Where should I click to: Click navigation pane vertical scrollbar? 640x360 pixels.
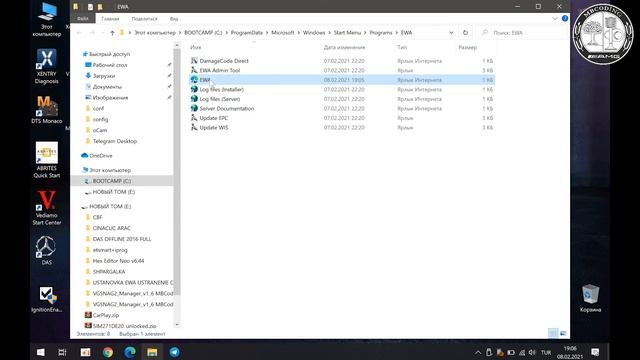[x=177, y=171]
